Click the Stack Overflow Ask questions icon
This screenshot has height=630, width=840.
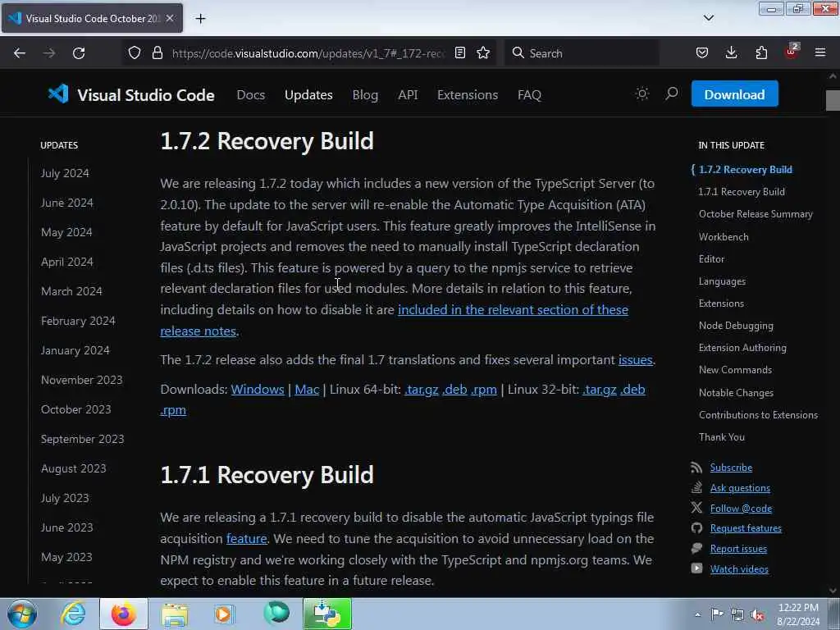coord(696,488)
